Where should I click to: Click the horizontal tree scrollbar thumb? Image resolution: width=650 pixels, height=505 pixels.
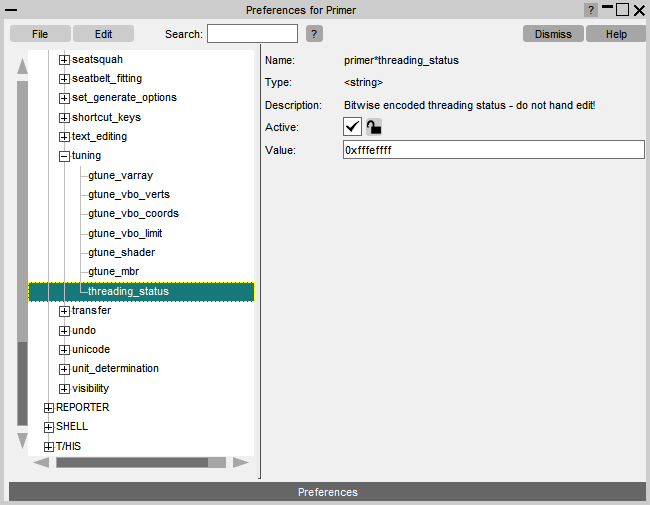pos(132,462)
